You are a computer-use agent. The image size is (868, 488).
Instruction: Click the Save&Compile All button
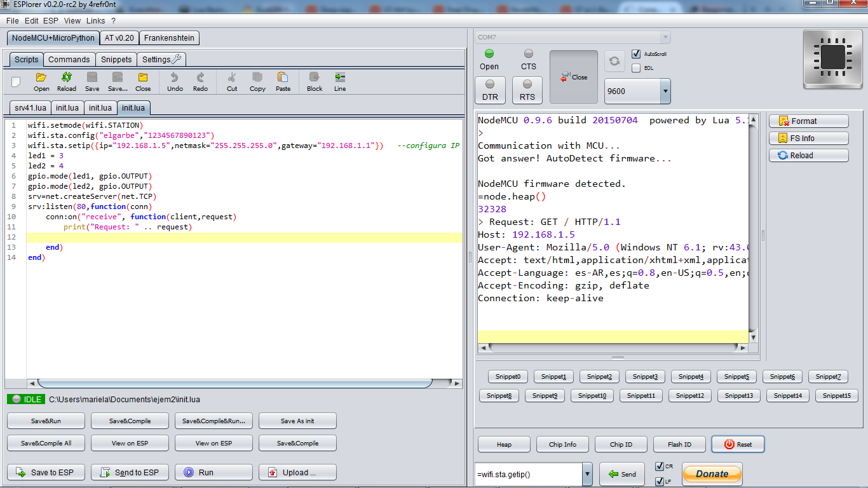[46, 444]
